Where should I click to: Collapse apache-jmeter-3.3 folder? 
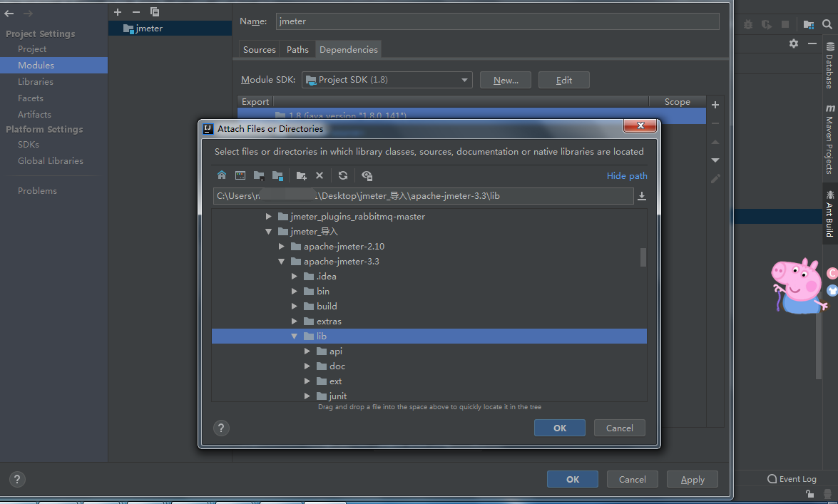[x=281, y=262]
